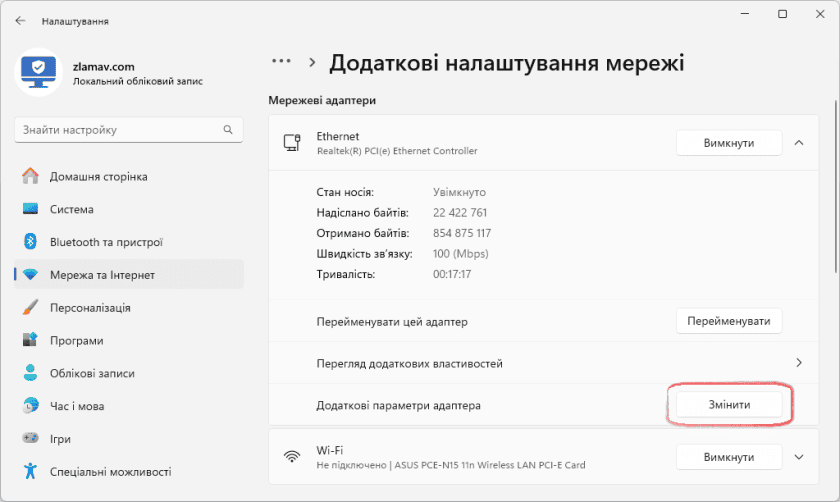Disable Ethernet with Вимкнути button
Screen dimensions: 840x502
729,143
